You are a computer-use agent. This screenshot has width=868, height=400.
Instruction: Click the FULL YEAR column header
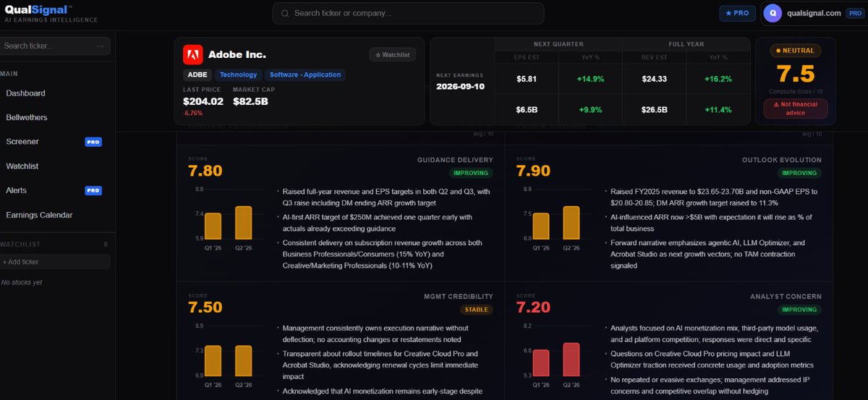[x=686, y=44]
